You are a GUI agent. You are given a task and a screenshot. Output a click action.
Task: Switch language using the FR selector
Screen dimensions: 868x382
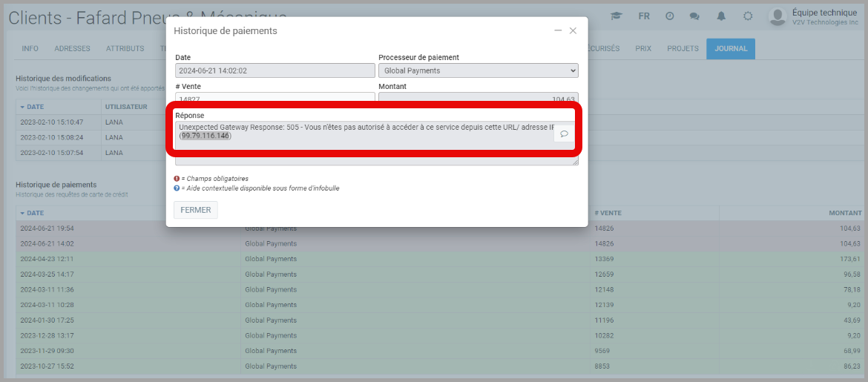(644, 16)
